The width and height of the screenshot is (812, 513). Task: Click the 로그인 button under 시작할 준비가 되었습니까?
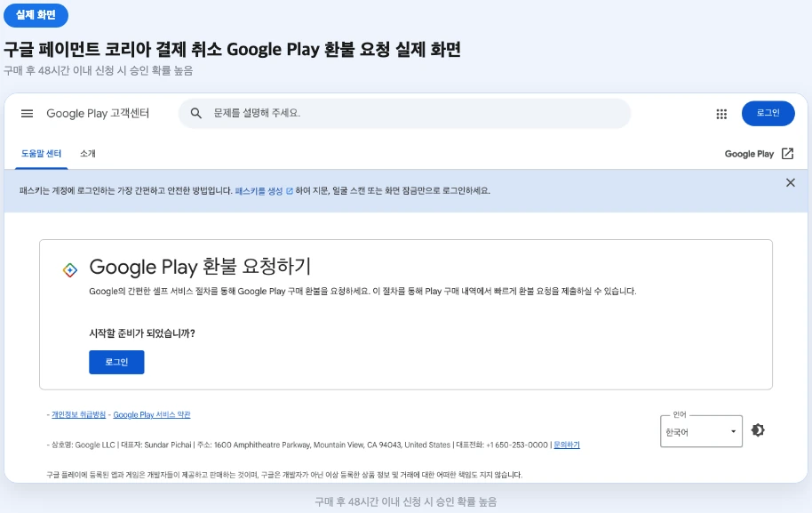coord(116,362)
